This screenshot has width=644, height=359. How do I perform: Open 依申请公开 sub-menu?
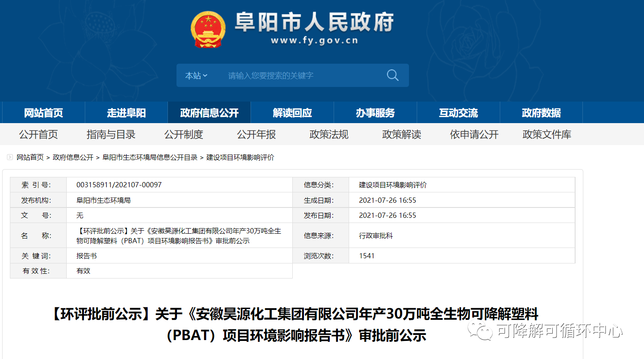pos(474,134)
